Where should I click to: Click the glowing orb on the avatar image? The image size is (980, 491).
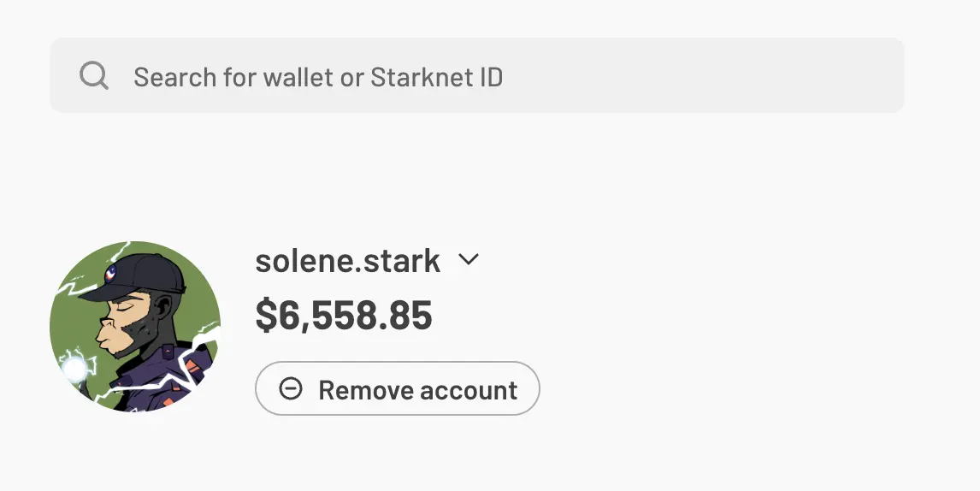tap(75, 369)
